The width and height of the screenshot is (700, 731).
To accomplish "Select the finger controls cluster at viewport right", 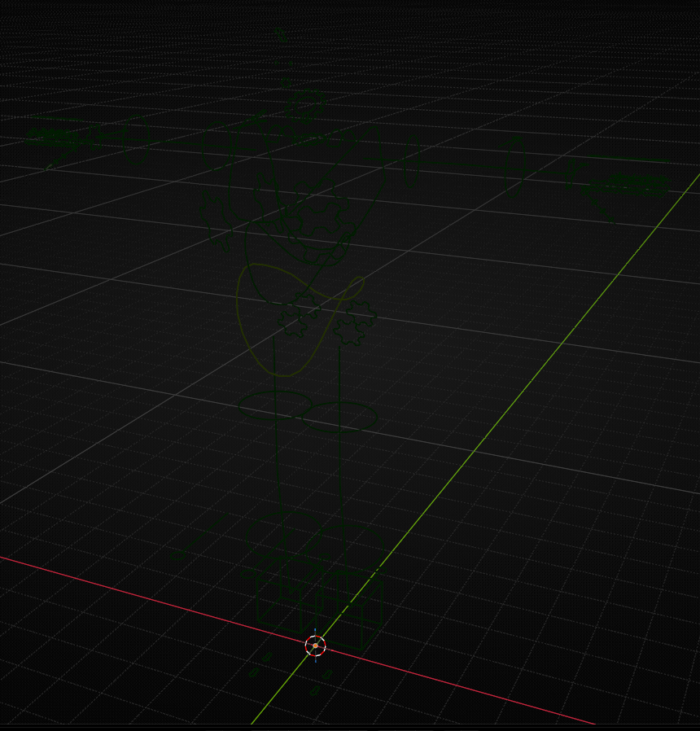I will click(x=626, y=185).
